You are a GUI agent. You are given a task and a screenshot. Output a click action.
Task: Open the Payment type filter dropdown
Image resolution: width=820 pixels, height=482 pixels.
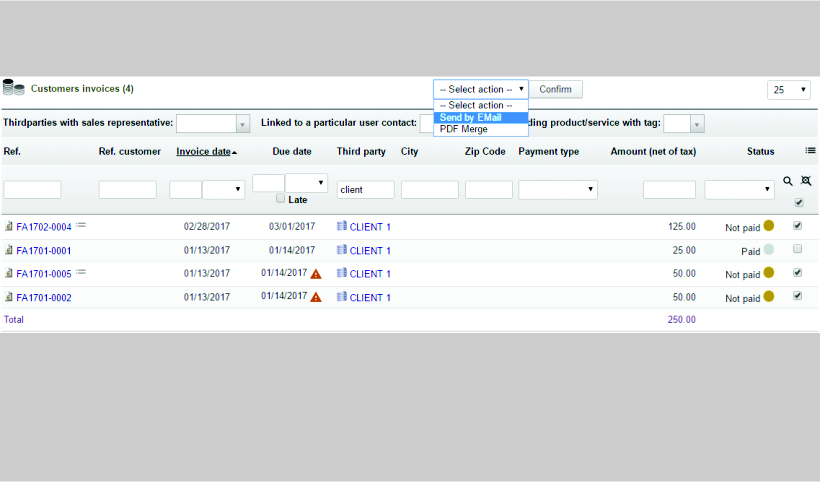click(x=557, y=189)
